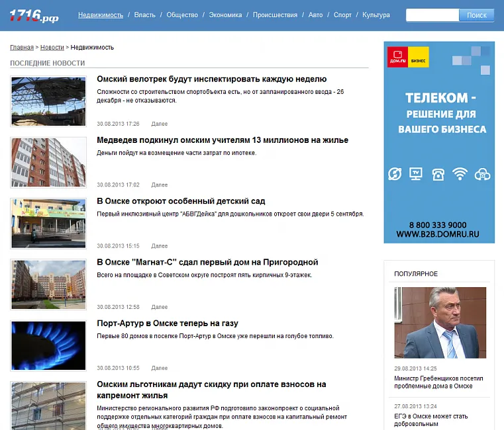The image size is (504, 430).
Task: Open the Авто section
Action: pyautogui.click(x=316, y=15)
